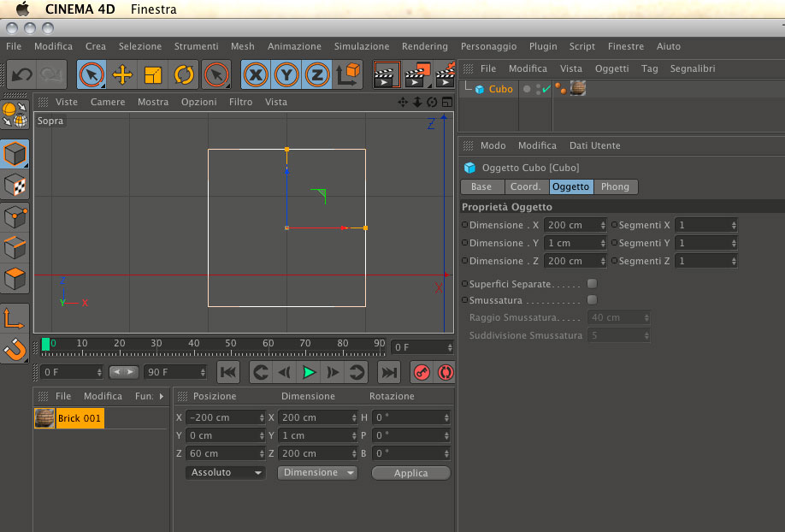
Task: Toggle Snap magnet icon
Action: click(x=15, y=349)
